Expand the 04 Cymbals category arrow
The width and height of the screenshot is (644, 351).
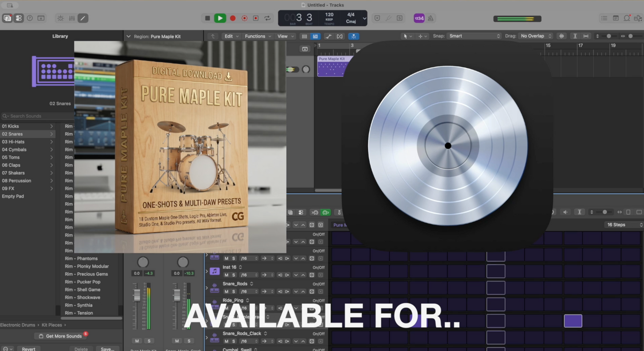tap(51, 150)
